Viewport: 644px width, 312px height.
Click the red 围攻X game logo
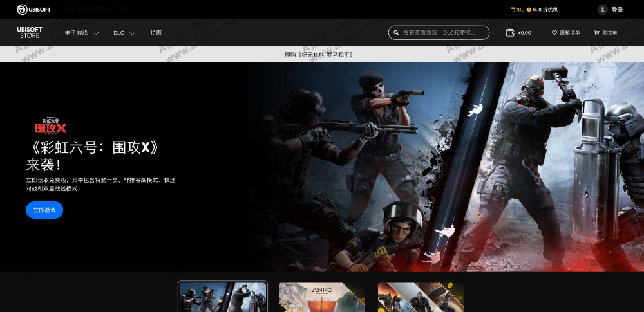pyautogui.click(x=50, y=125)
